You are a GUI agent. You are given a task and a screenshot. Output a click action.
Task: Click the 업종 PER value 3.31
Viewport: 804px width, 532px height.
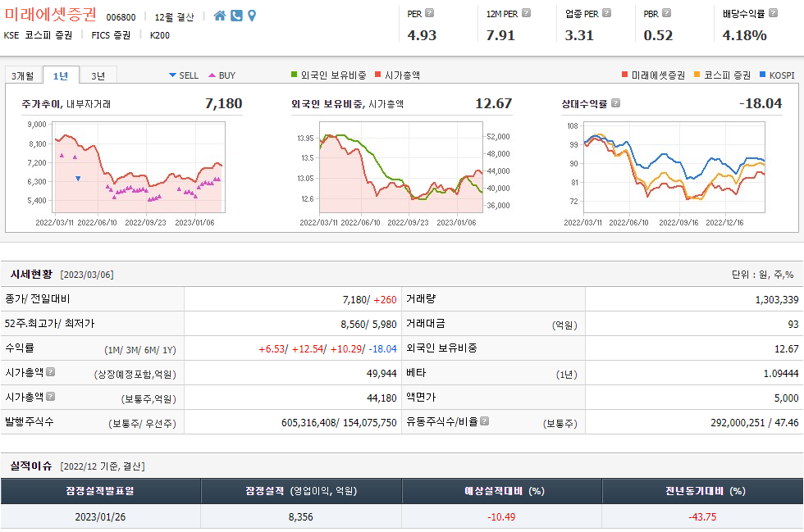pyautogui.click(x=579, y=35)
